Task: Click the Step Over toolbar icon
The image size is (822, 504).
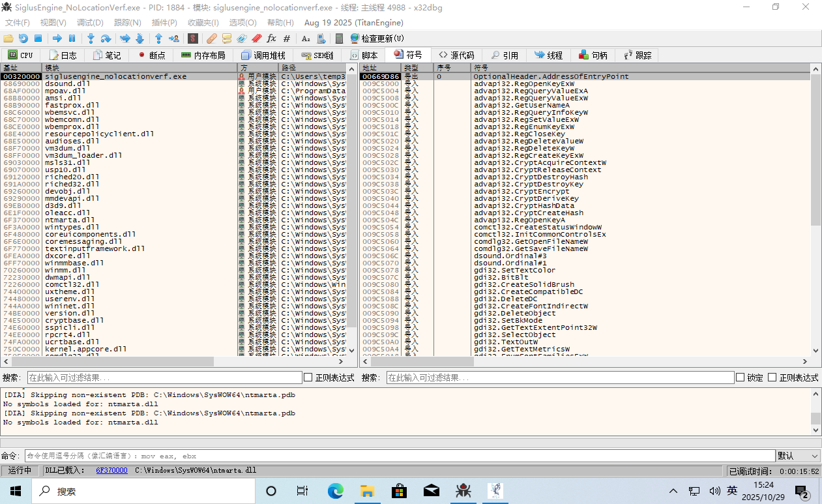Action: point(106,38)
